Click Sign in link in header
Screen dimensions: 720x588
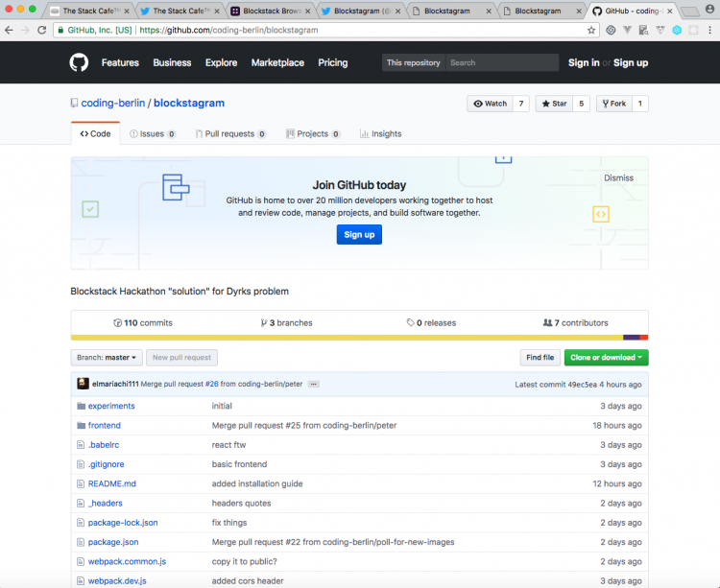[x=584, y=63]
